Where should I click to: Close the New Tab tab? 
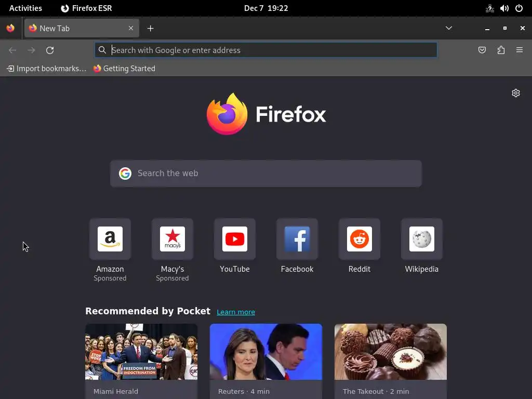point(131,28)
